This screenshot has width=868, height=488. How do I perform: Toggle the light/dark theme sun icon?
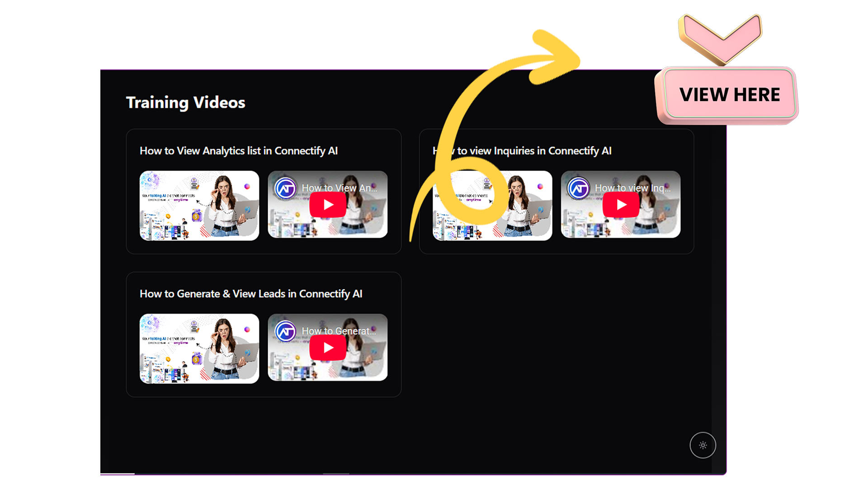(703, 445)
